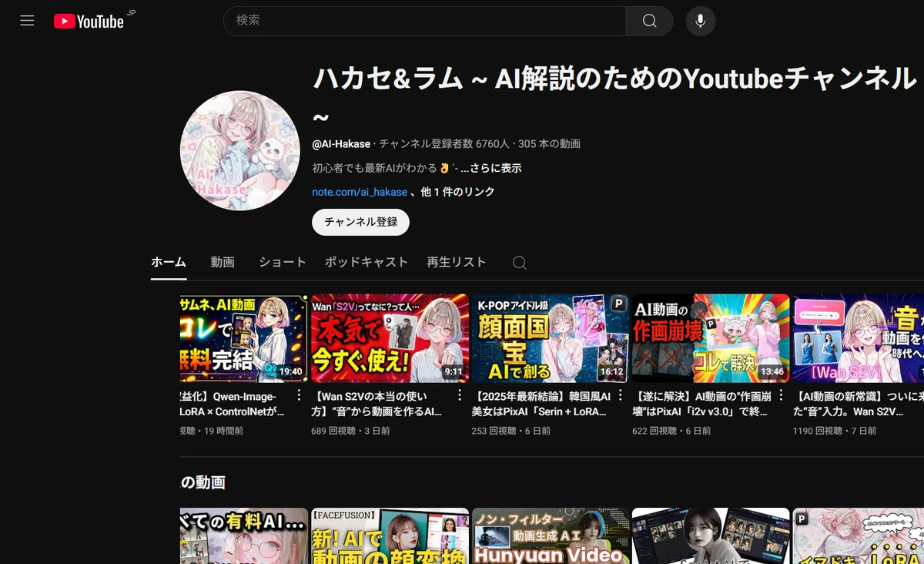Click 253 回視聴・6 日前 metadata

pos(511,431)
